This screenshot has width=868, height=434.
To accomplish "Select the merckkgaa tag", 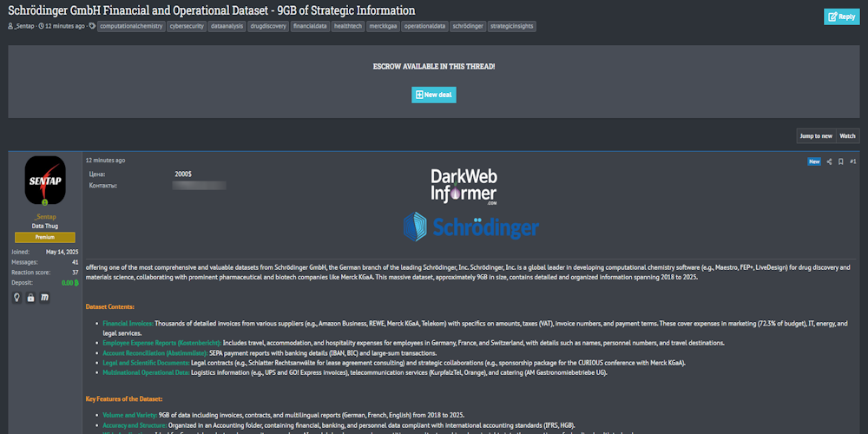I will coord(384,27).
